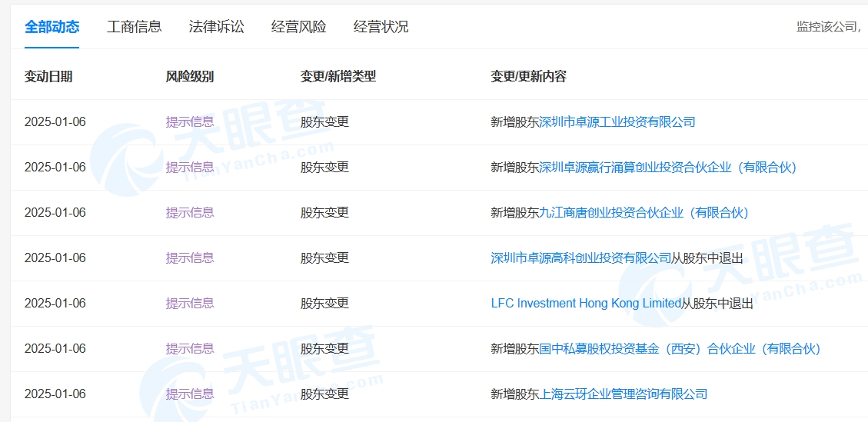
Task: Click 股东变更 in 国中私募股权投资基金 row
Action: pyautogui.click(x=325, y=349)
